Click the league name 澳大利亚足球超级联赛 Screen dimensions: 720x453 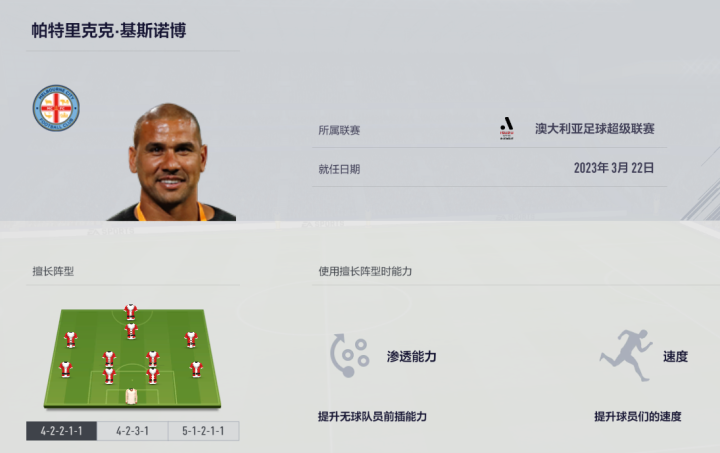pyautogui.click(x=595, y=129)
